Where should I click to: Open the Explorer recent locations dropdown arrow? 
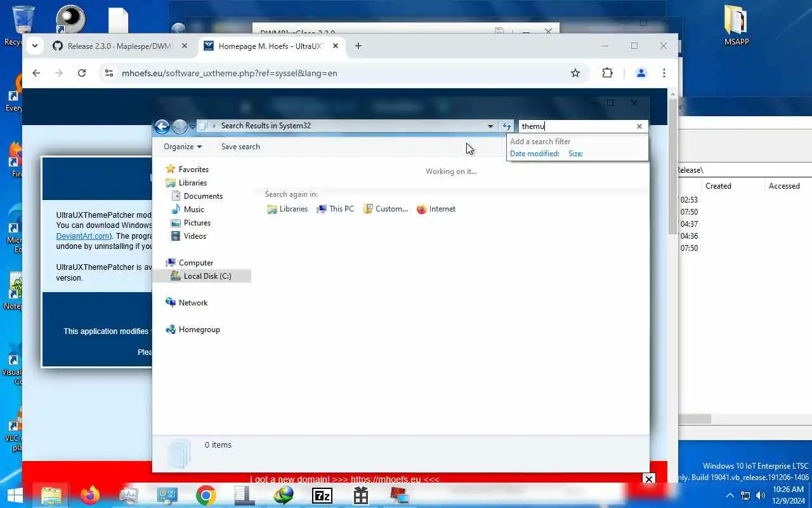click(192, 126)
